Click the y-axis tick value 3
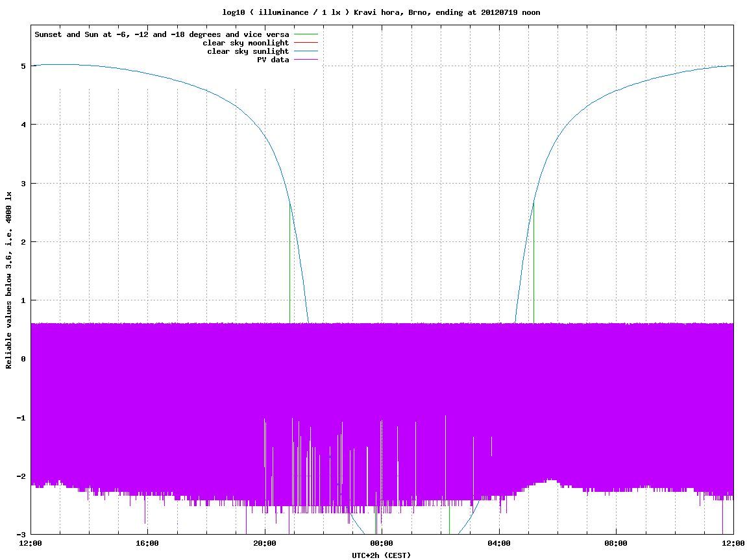This screenshot has height=560, width=747. click(23, 184)
